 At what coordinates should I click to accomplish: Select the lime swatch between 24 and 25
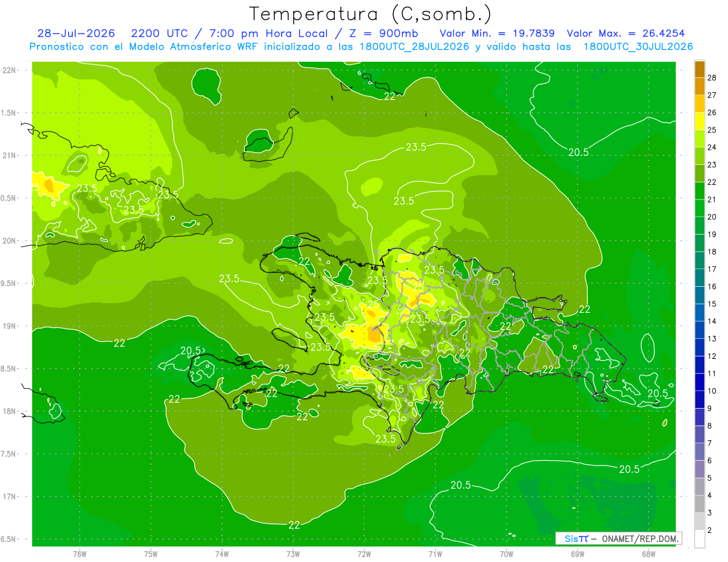point(699,139)
